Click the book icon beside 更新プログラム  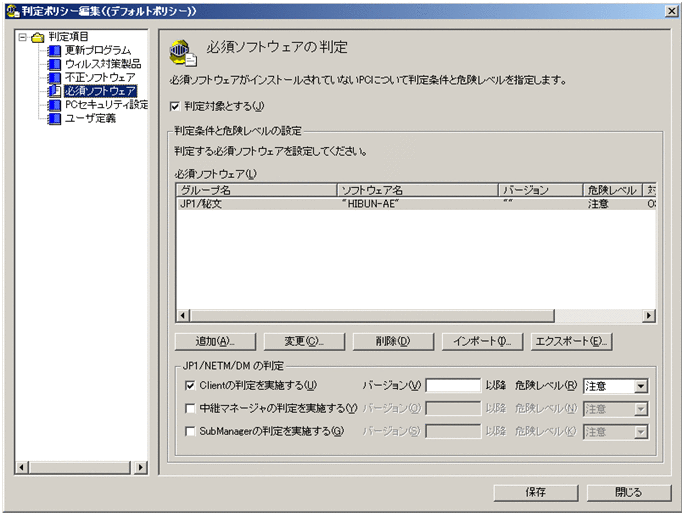pos(54,50)
